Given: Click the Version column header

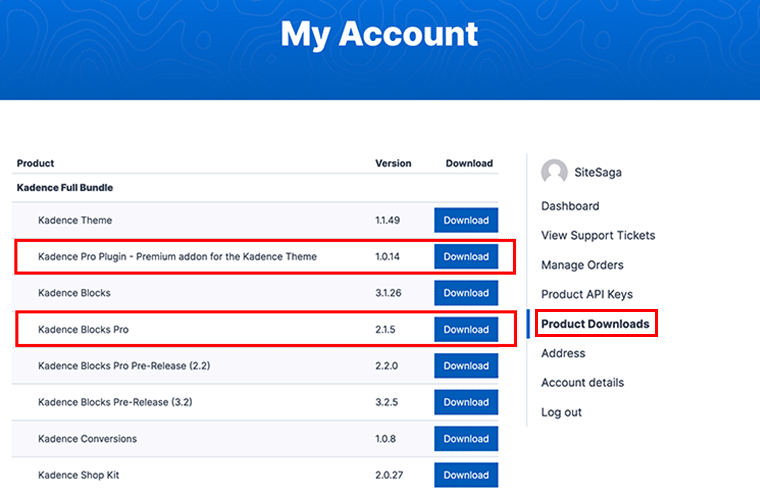Looking at the screenshot, I should (393, 163).
